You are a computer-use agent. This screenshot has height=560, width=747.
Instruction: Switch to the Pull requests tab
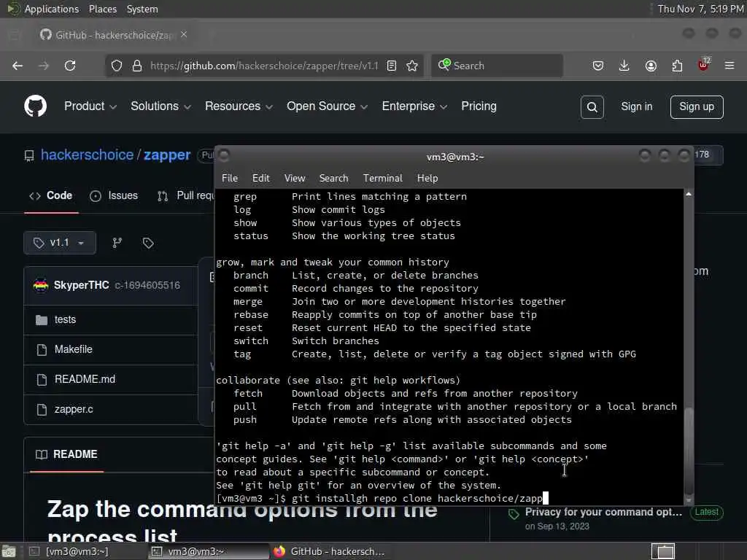click(186, 195)
